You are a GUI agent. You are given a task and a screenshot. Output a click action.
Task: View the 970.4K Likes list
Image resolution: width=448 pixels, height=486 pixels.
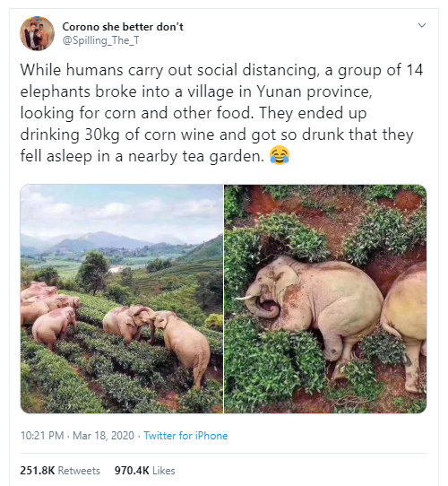pos(144,471)
